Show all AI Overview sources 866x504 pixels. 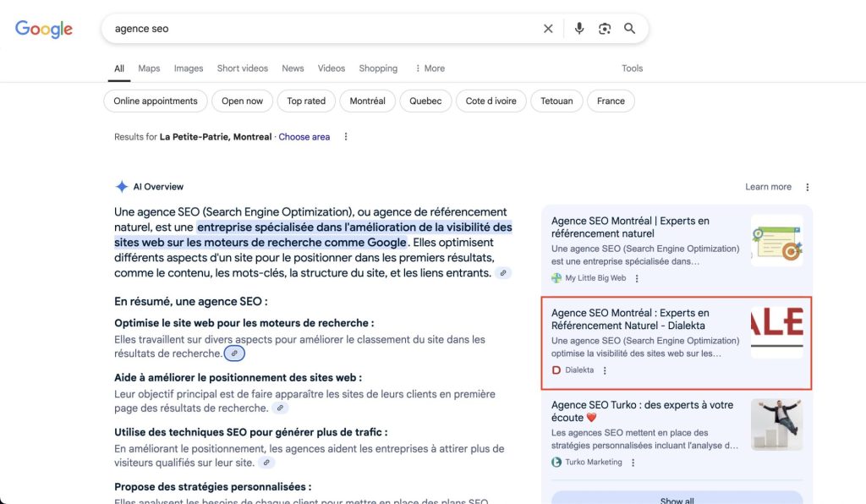(676, 499)
